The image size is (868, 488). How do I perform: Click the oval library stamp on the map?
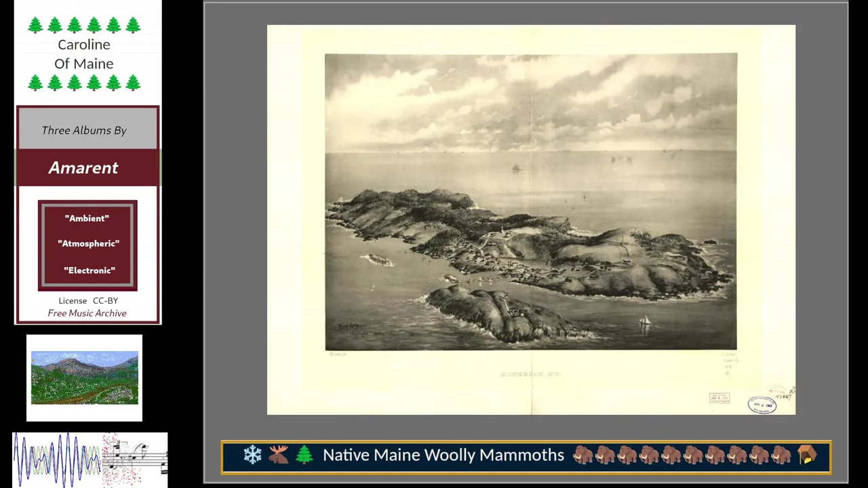tap(762, 405)
